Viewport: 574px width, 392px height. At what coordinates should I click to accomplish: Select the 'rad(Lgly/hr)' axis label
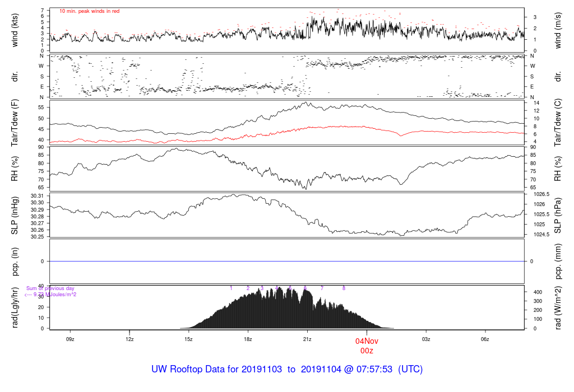pos(15,307)
